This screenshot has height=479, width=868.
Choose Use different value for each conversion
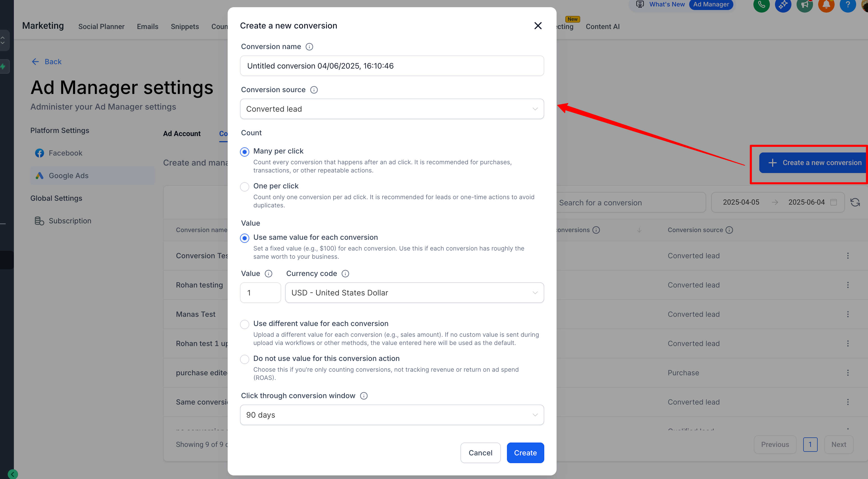pyautogui.click(x=245, y=324)
